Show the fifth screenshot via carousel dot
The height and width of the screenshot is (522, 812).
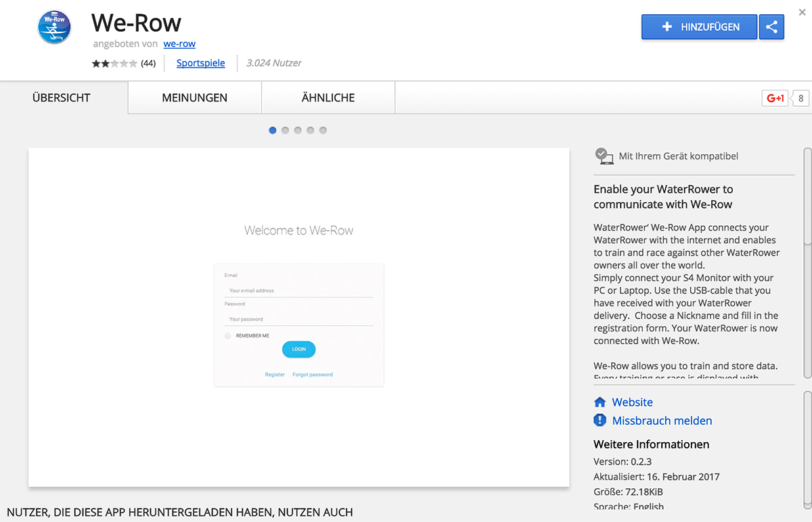pyautogui.click(x=323, y=130)
